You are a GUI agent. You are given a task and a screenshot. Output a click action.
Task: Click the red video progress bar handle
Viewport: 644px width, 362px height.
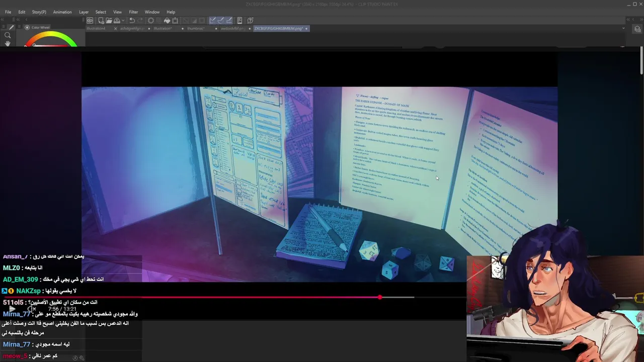380,297
